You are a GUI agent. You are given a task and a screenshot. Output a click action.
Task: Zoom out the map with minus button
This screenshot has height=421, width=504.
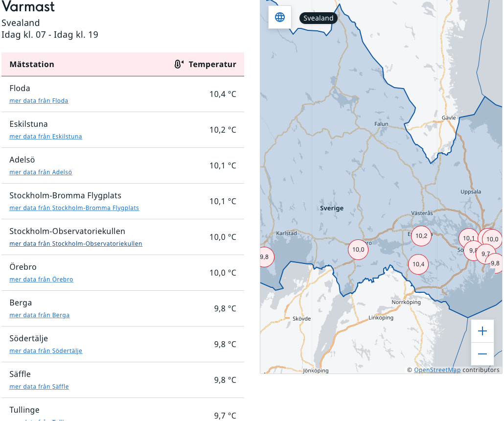482,353
